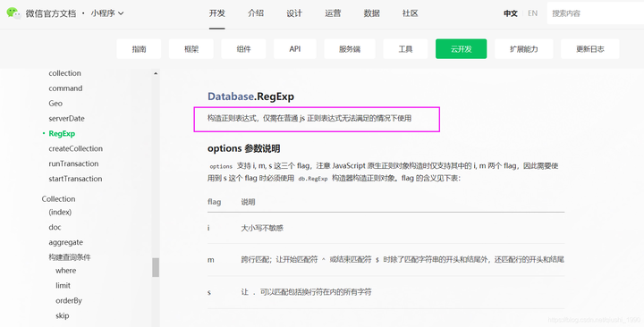Open where in the sidebar
This screenshot has width=644, height=327.
65,271
